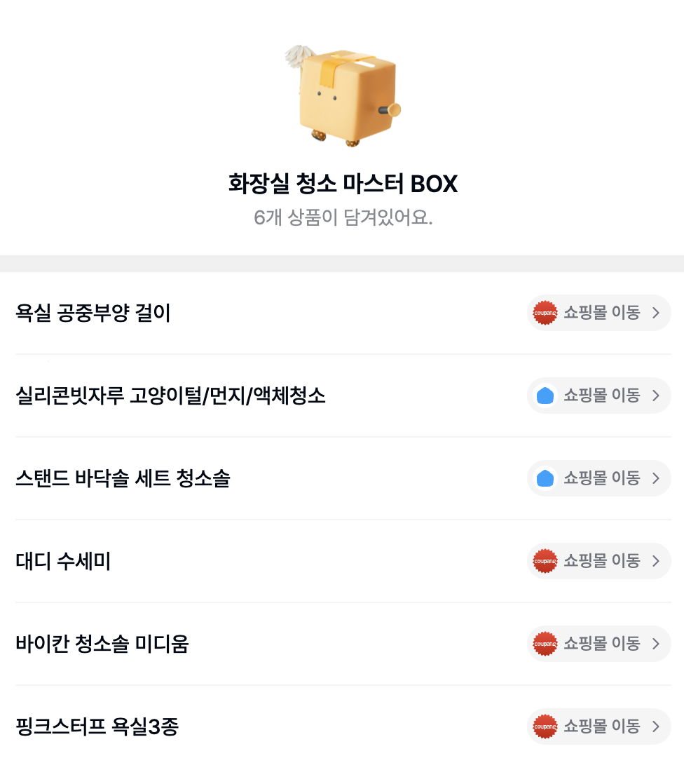Select the 스탠드 바닥솔 세트 청소솔 item
Screen dimensions: 684x784
coord(123,479)
